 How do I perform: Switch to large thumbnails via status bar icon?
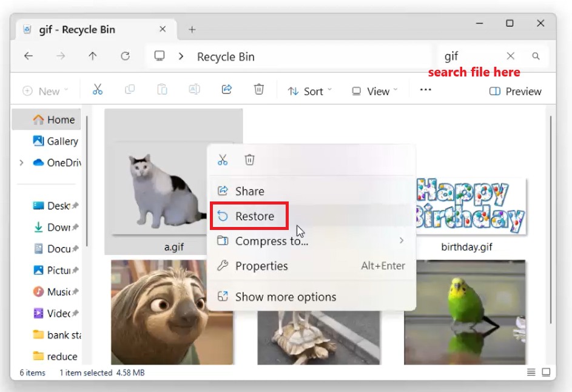(x=547, y=373)
